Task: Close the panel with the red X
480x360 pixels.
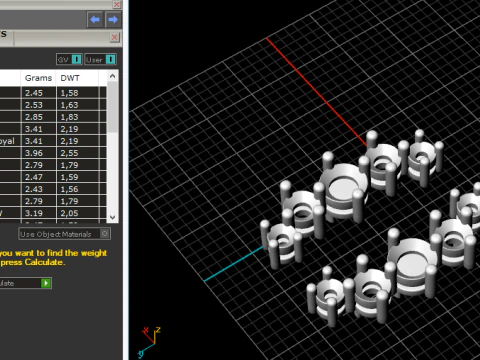Action: click(x=115, y=37)
